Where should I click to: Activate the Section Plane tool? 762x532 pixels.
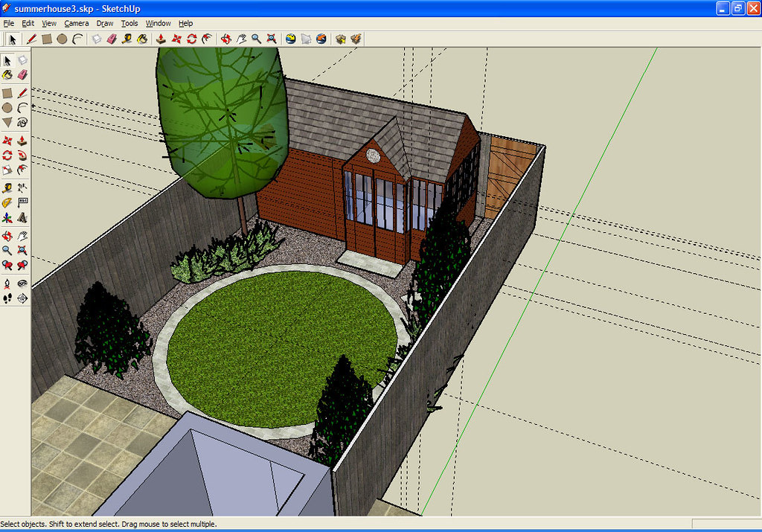coord(22,298)
